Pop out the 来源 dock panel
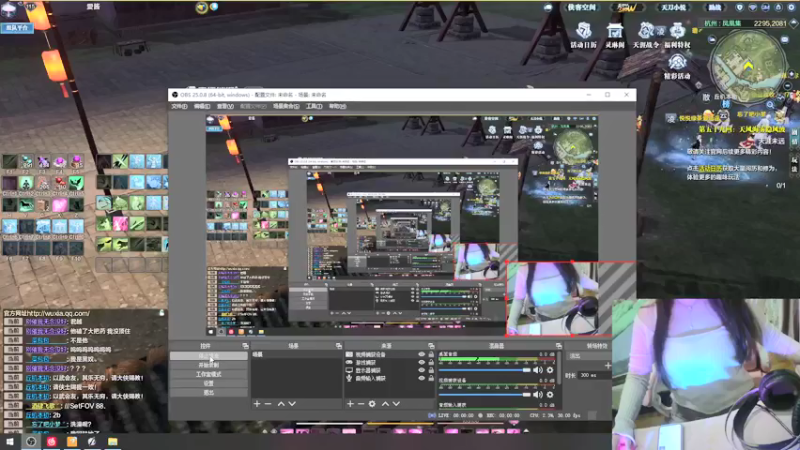This screenshot has height=450, width=800. (432, 346)
